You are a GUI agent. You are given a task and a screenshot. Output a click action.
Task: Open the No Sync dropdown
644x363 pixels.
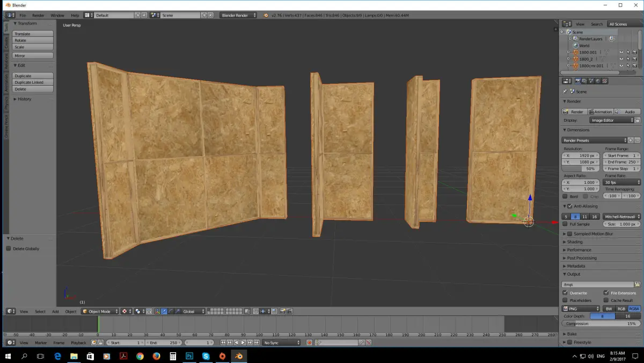[x=281, y=342]
